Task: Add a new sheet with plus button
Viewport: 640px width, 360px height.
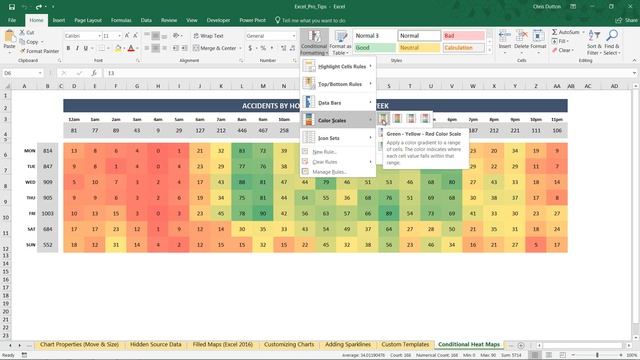Action: [x=521, y=345]
